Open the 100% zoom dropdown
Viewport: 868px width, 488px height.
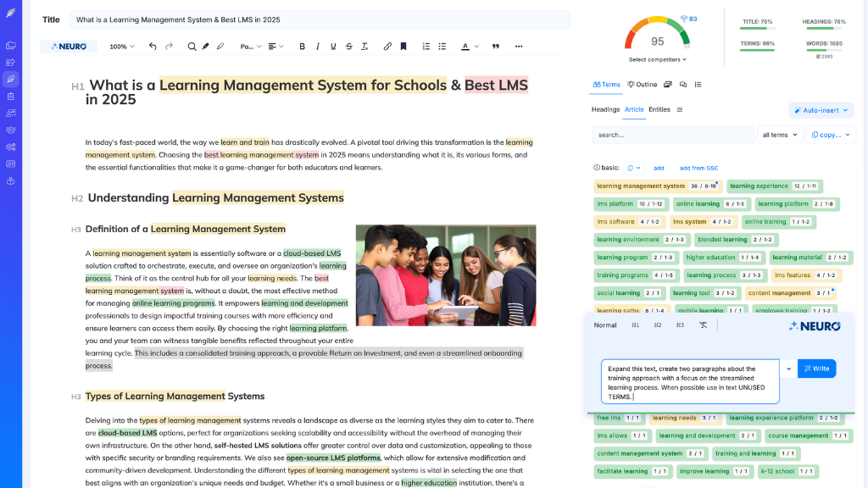[122, 47]
